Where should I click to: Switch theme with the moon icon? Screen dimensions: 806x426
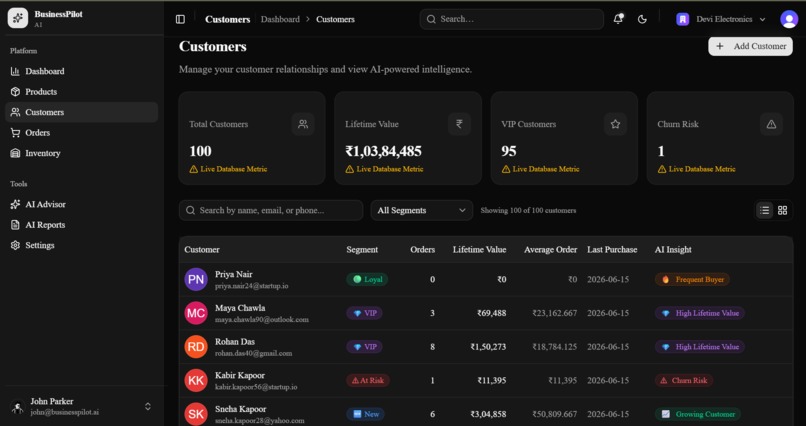click(642, 19)
